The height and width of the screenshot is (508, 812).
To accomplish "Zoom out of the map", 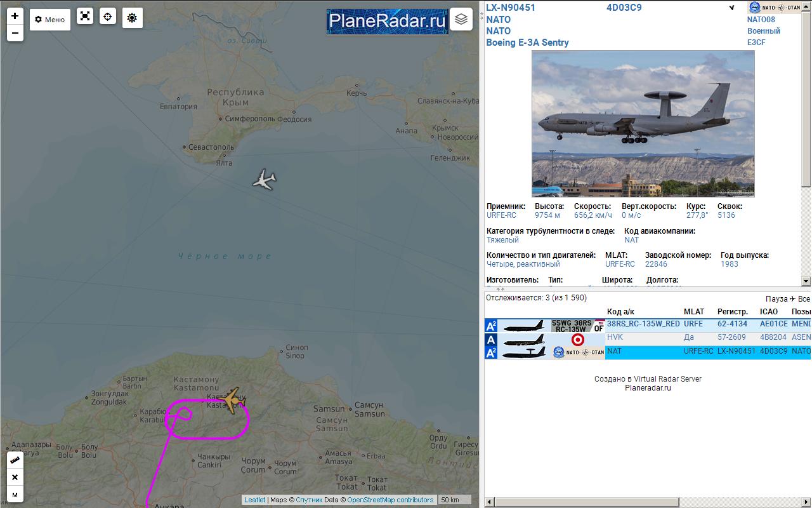I will tap(15, 33).
